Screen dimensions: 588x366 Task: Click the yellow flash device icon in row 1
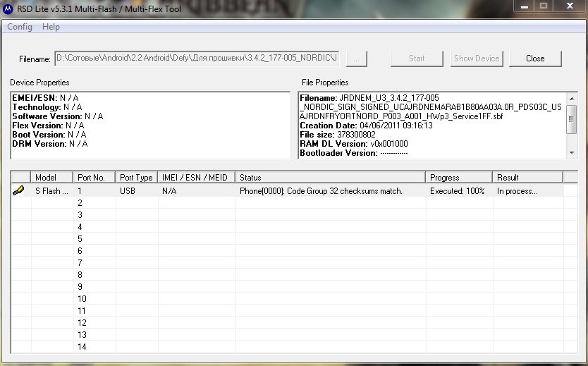tap(18, 190)
